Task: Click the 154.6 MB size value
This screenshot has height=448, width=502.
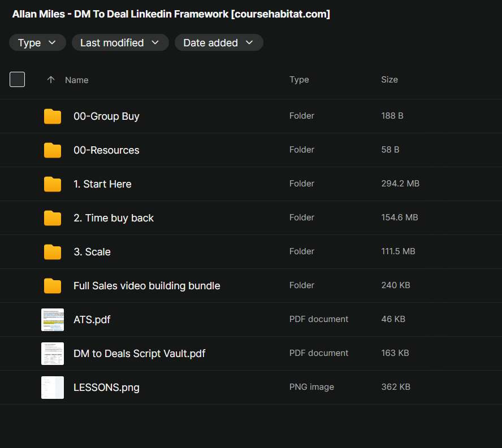Action: coord(400,218)
